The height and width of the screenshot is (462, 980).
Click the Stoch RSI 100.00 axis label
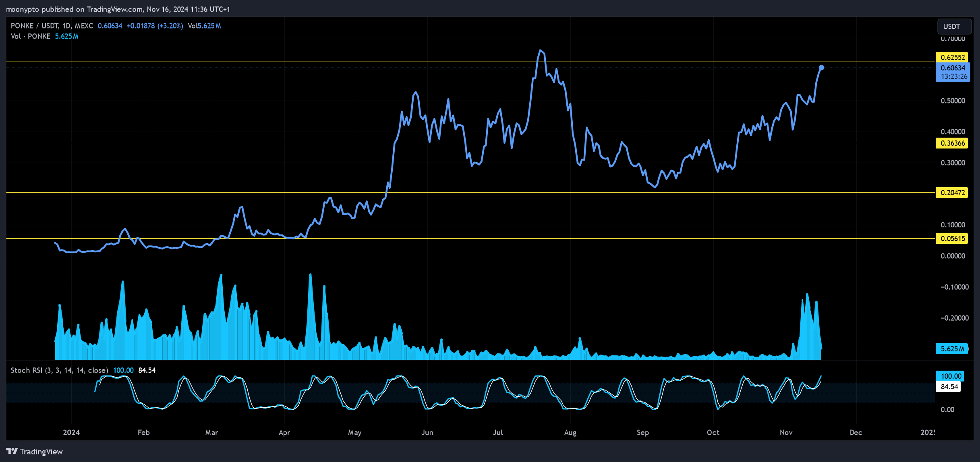click(951, 376)
